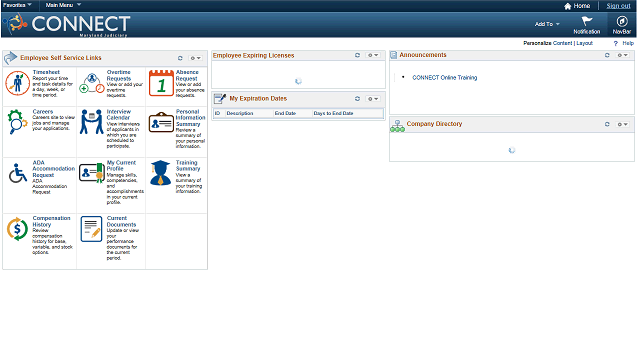
Task: Sort by the End Date column header
Action: click(285, 113)
